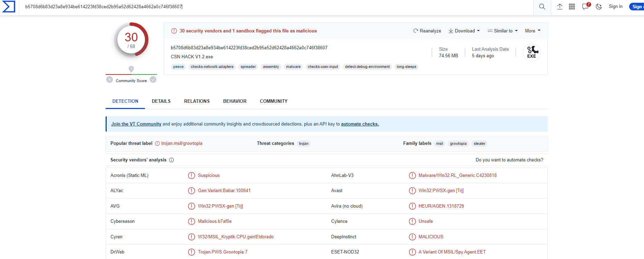Open the Download dropdown

pos(464,31)
